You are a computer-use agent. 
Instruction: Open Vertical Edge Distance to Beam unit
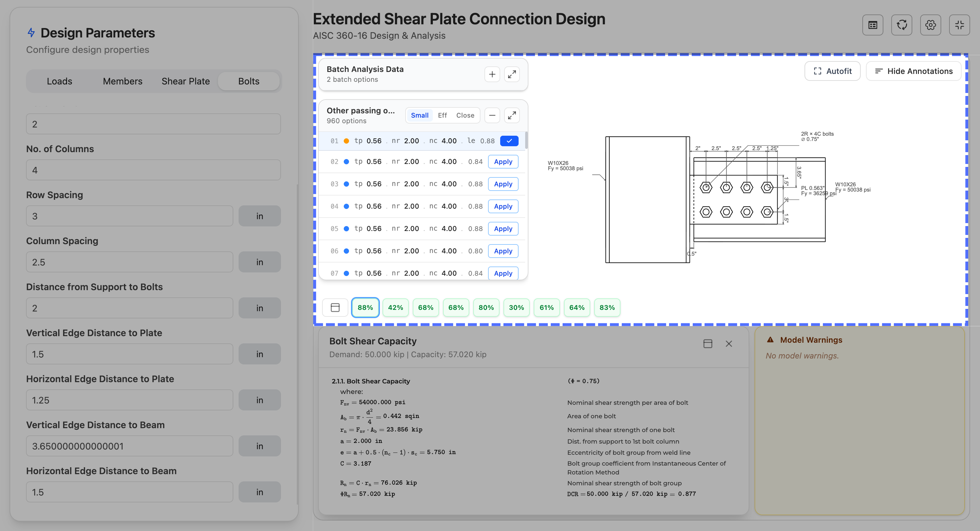point(259,446)
